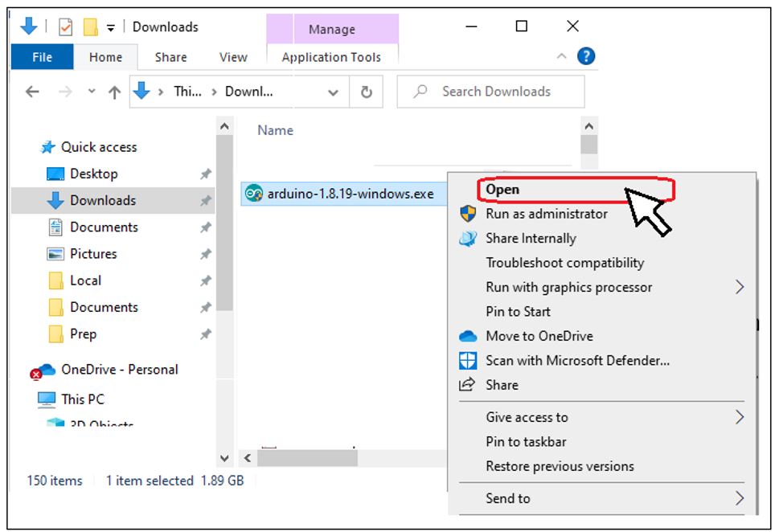This screenshot has height=532, width=775.
Task: Click the Up arrow navigation icon
Action: pos(114,92)
